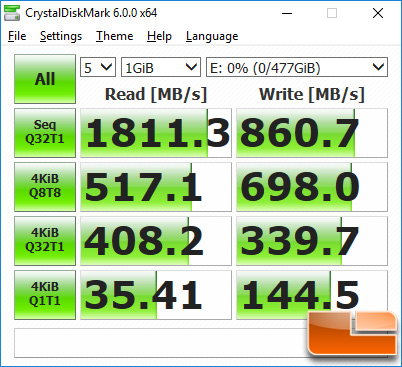Image resolution: width=402 pixels, height=367 pixels.
Task: Minimize the CrystalDiskMark window
Action: (287, 13)
